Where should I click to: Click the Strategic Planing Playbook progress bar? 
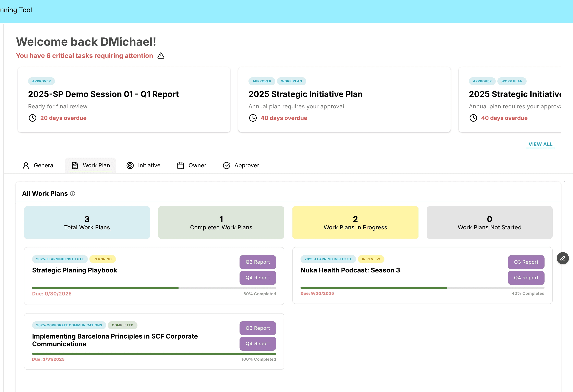click(154, 288)
